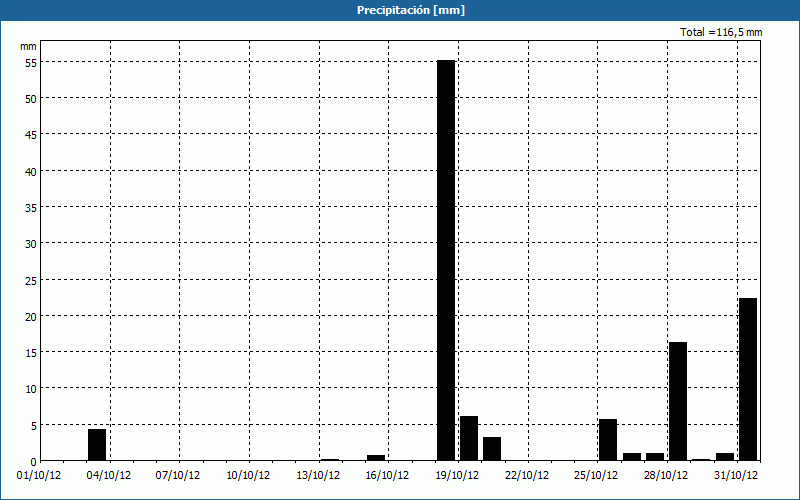Click the x-axis label 25/10/12
800x500 pixels.
tap(596, 476)
